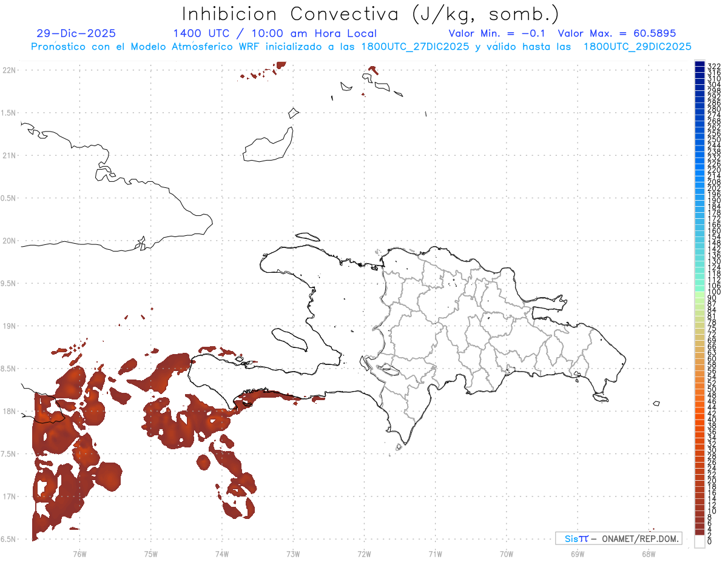
Task: Click the 69W longitude label
Action: (578, 554)
